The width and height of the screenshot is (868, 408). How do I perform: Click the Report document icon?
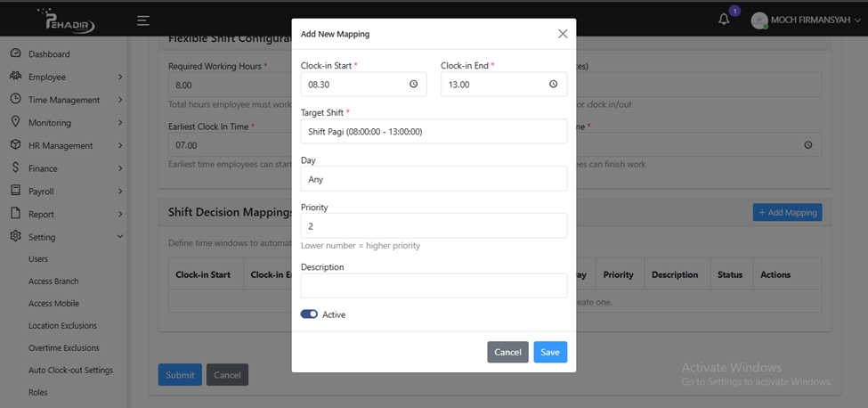click(15, 214)
